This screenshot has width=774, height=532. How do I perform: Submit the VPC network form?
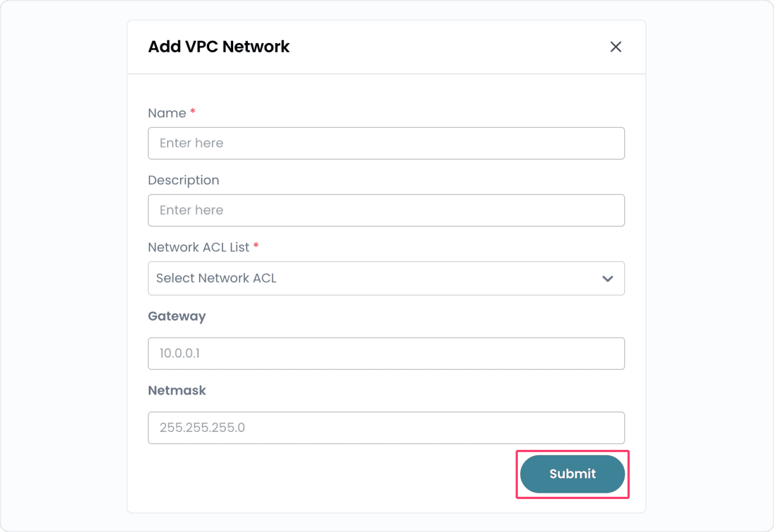tap(572, 474)
